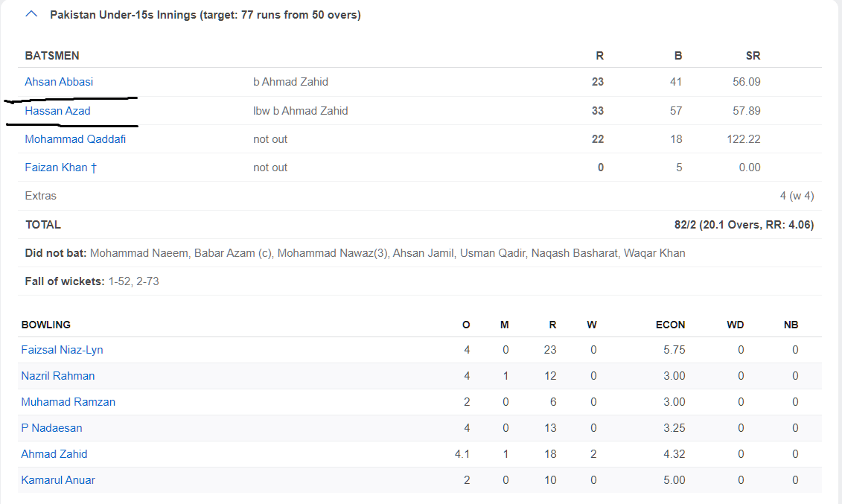This screenshot has height=504, width=842.
Task: Open Muhamad Ramzan bowler page
Action: tap(68, 402)
